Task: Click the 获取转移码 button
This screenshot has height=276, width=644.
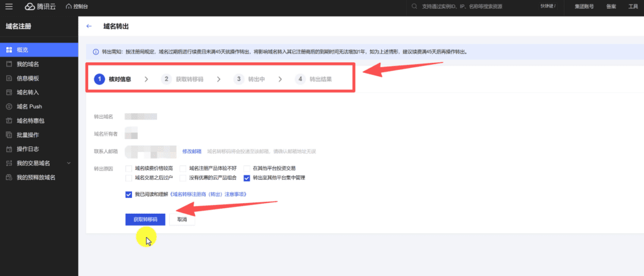Action: pos(145,220)
